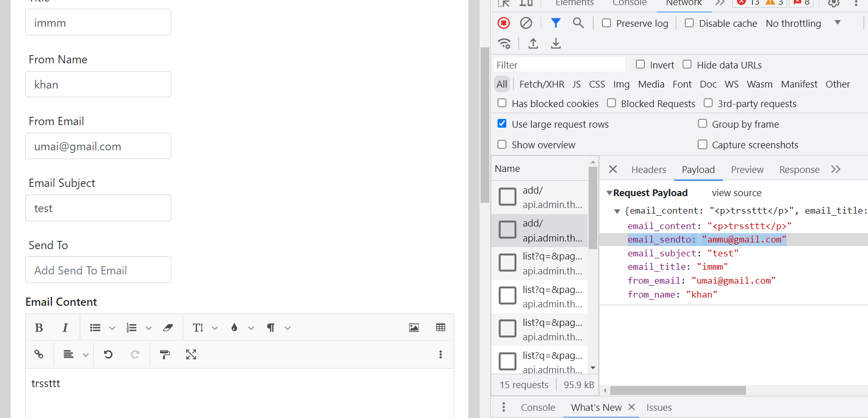Open editor more options menu
The image size is (868, 418).
[x=440, y=354]
